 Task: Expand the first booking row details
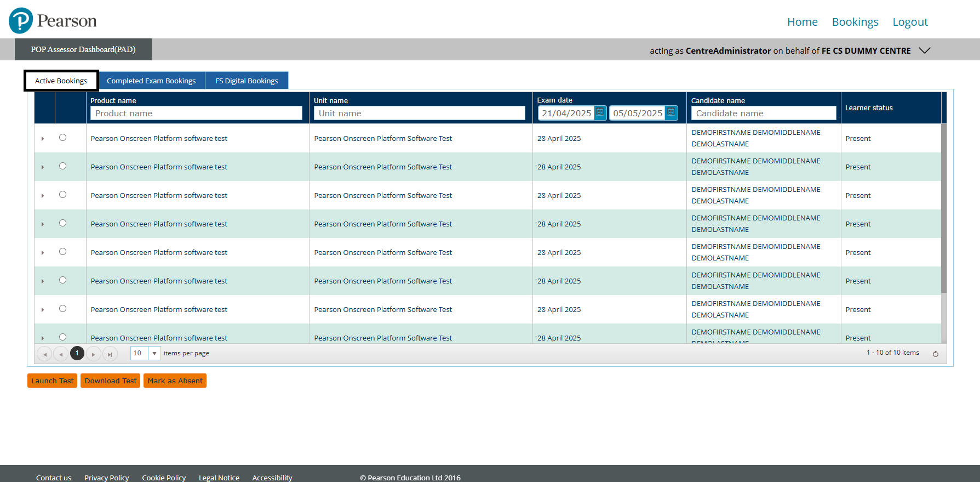point(43,139)
